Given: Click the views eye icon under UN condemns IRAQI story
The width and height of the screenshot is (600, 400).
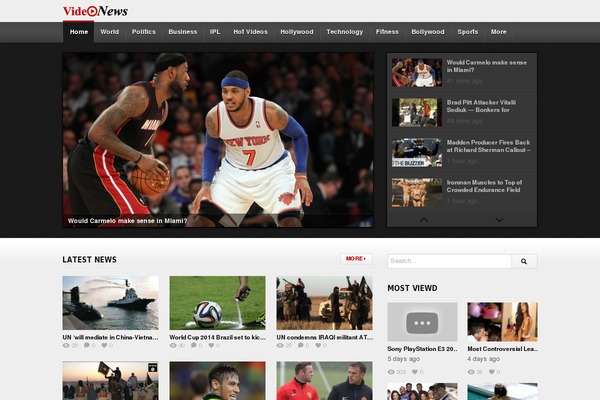Looking at the screenshot, I should point(280,345).
